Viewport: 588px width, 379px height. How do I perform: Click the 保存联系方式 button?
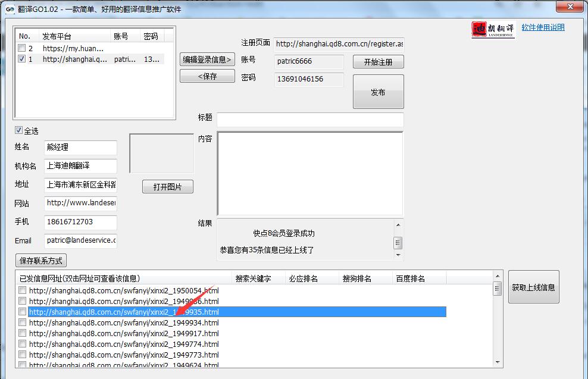click(41, 261)
